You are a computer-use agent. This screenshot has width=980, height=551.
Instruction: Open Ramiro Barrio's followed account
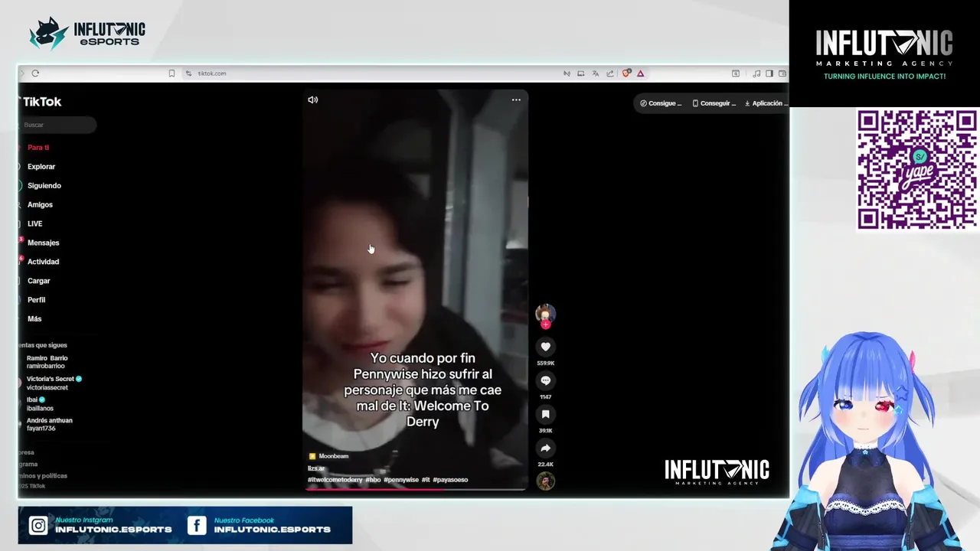(47, 362)
